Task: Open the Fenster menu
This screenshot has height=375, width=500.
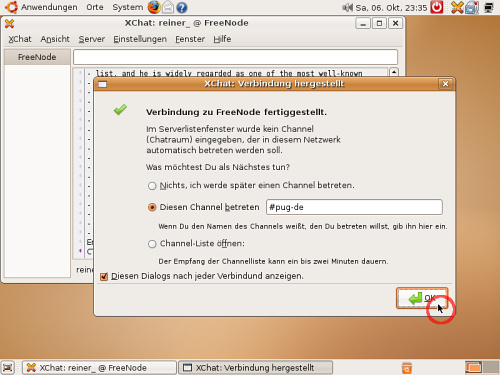Action: [190, 39]
